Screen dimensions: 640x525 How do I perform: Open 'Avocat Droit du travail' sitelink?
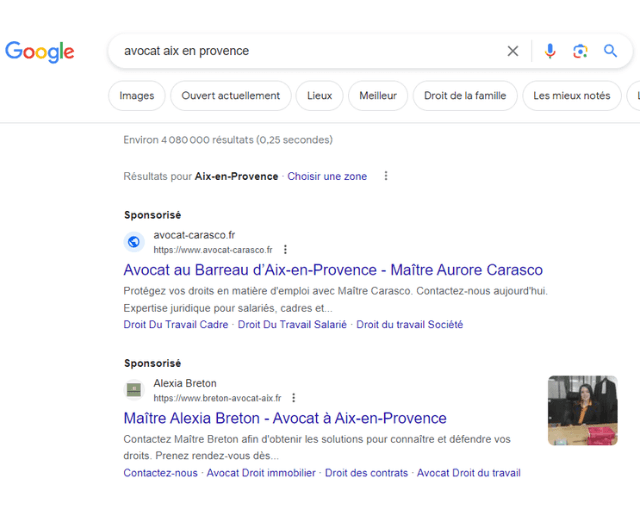[469, 473]
